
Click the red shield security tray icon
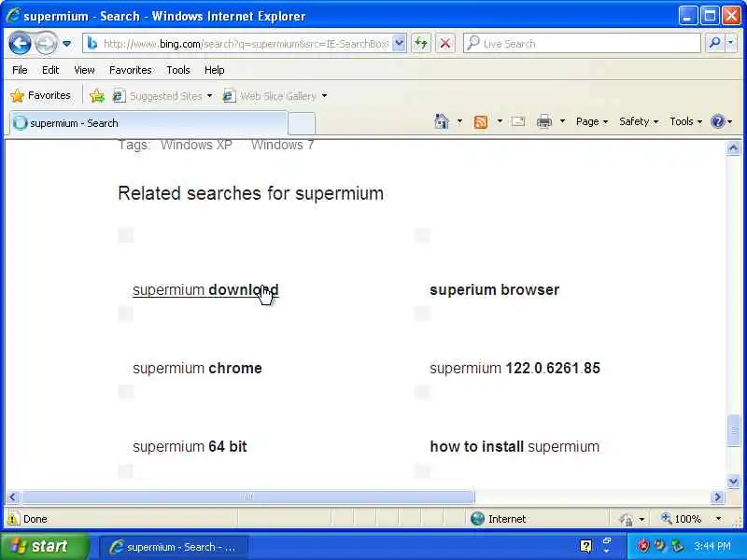tap(643, 546)
